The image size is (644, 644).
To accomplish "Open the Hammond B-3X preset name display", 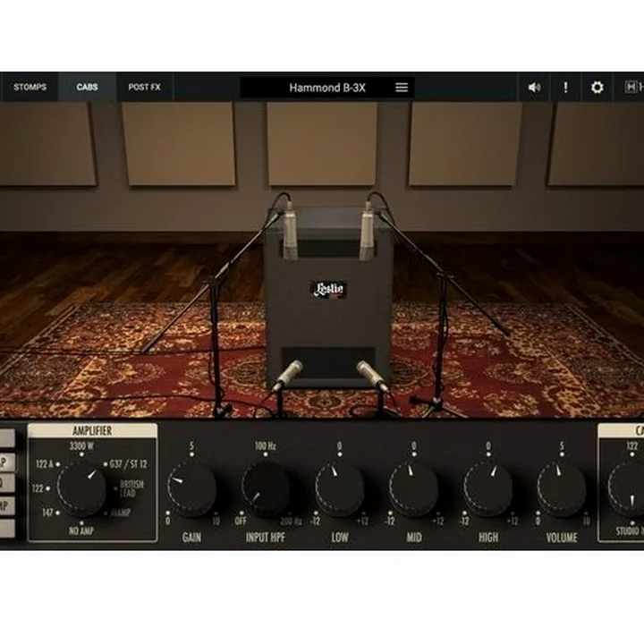I will [327, 88].
